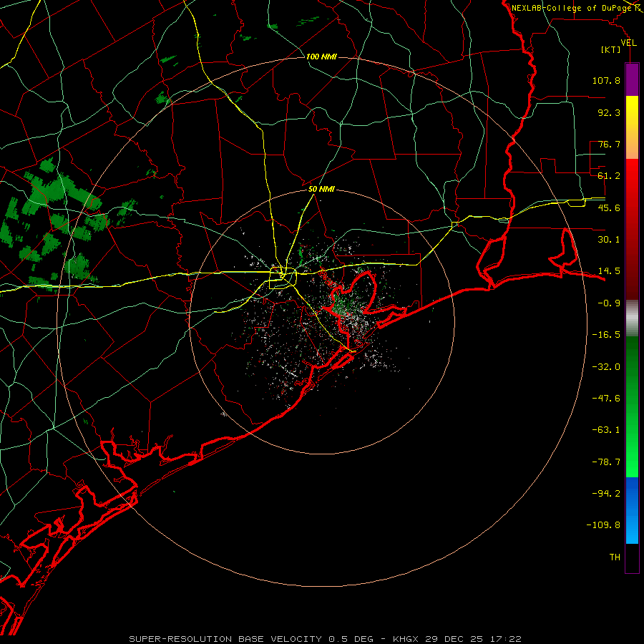Click the NEXLAB-College of DuPage label
Screen dimensions: 644x644
[x=572, y=8]
